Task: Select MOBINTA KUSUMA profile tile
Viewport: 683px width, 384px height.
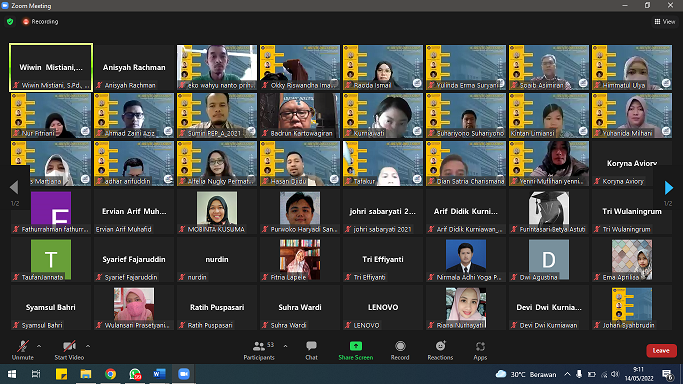Action: pos(217,212)
